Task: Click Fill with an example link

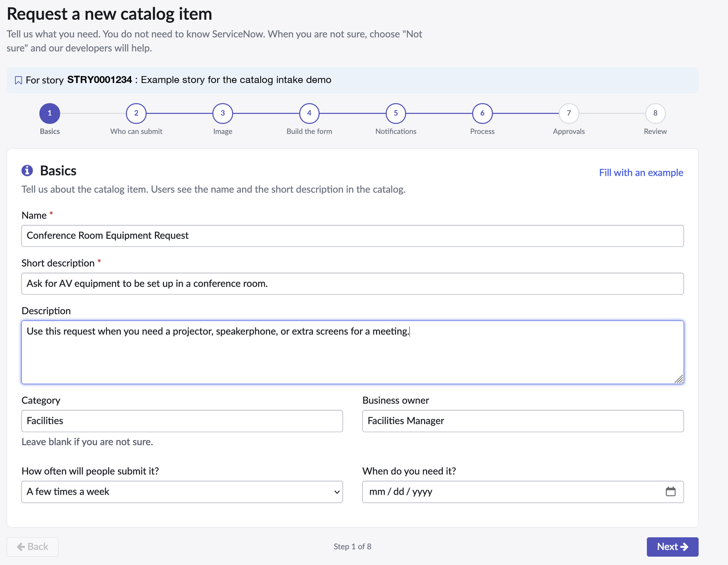Action: pos(641,173)
